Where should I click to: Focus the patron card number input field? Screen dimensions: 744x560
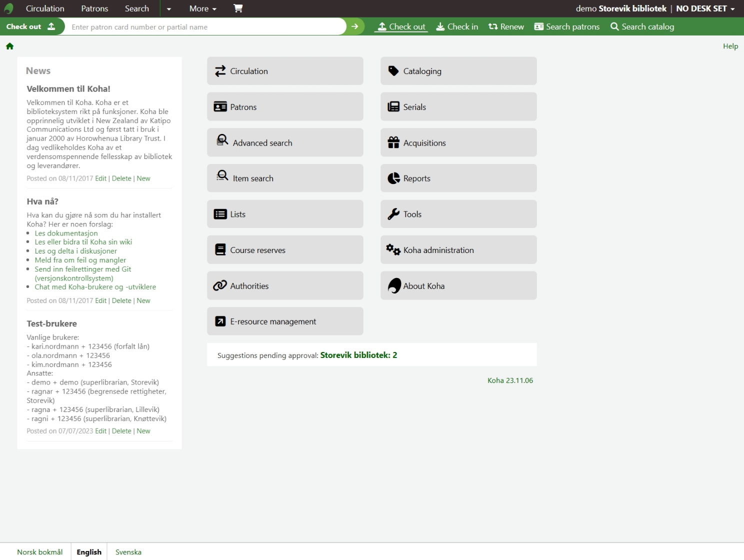206,27
